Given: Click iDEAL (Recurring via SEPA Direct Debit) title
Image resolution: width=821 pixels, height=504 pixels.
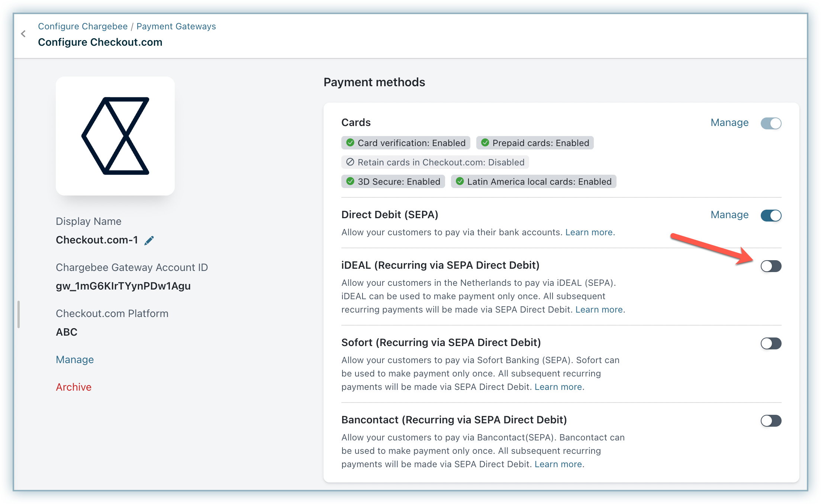Looking at the screenshot, I should tap(440, 265).
